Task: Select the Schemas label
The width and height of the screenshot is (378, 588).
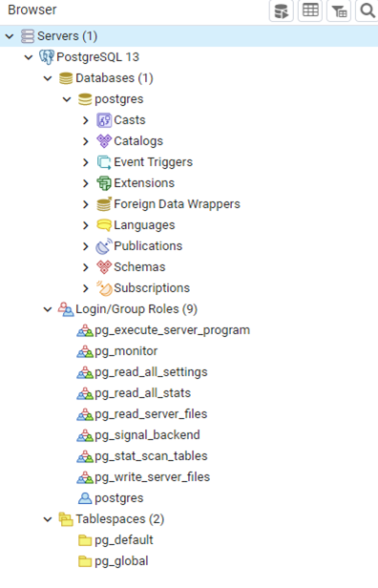Action: point(139,267)
